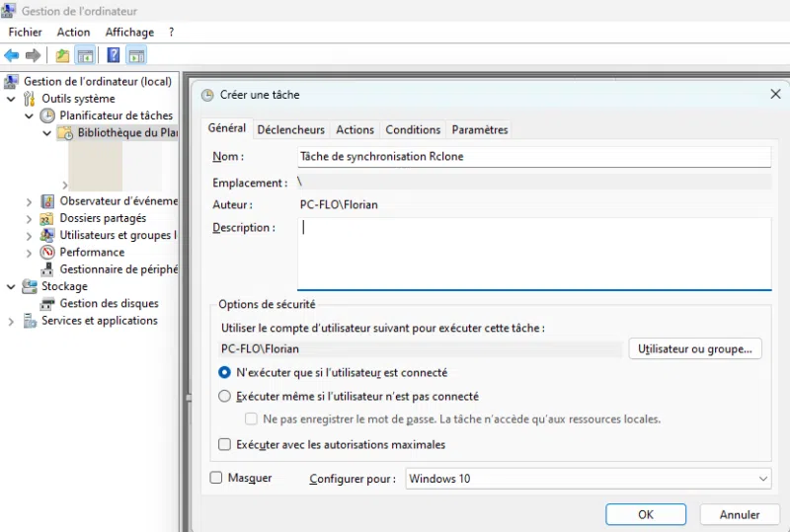Screen dimensions: 790x532
Task: Toggle the Show/Hide console tree icon
Action: point(85,55)
